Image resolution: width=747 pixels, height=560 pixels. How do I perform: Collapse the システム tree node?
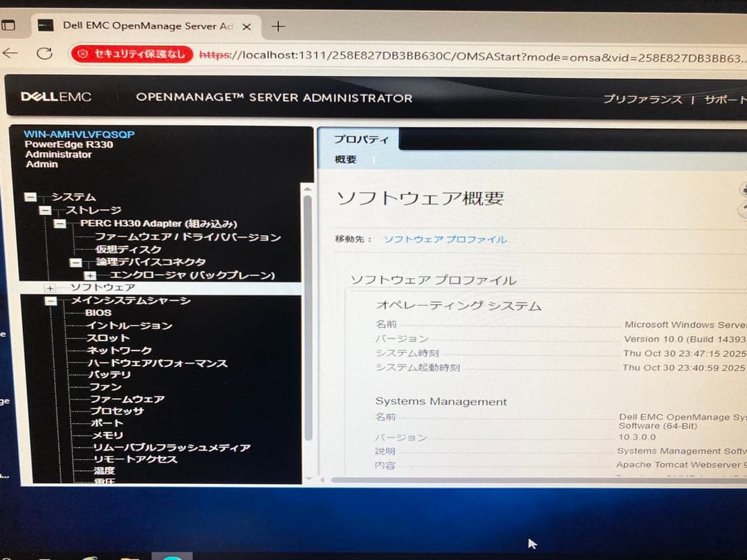coord(30,197)
